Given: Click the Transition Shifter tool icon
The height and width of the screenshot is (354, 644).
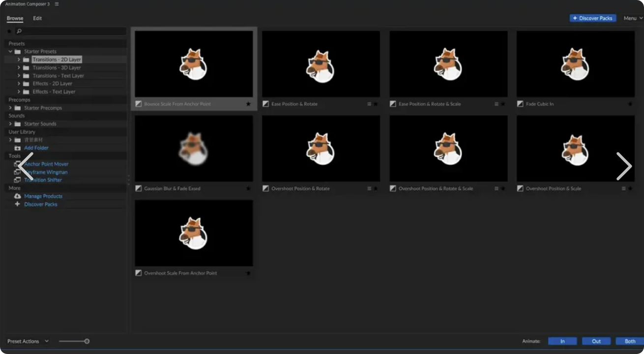Looking at the screenshot, I should [17, 180].
